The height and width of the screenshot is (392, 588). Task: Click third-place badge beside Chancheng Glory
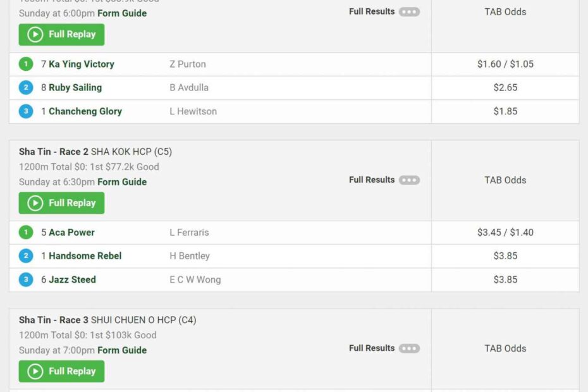(x=26, y=111)
